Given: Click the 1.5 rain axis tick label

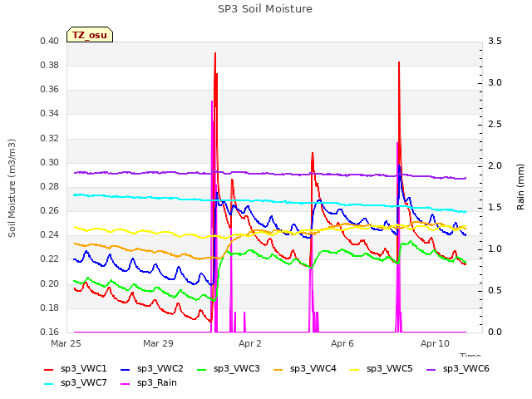Looking at the screenshot, I should (x=495, y=207).
